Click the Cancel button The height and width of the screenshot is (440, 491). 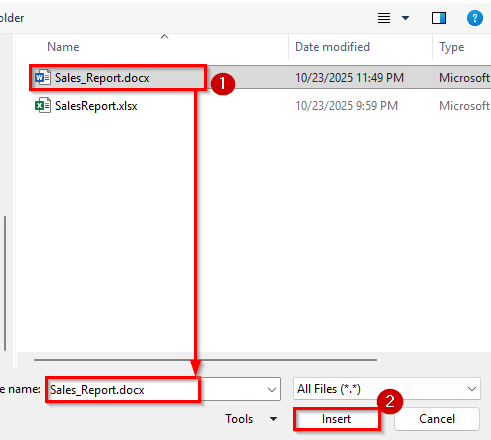coord(437,419)
